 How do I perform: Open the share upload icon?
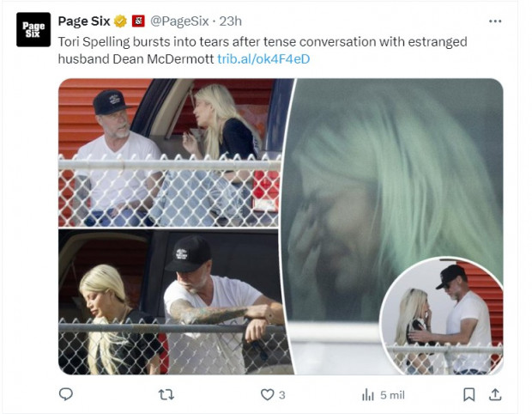[495, 394]
